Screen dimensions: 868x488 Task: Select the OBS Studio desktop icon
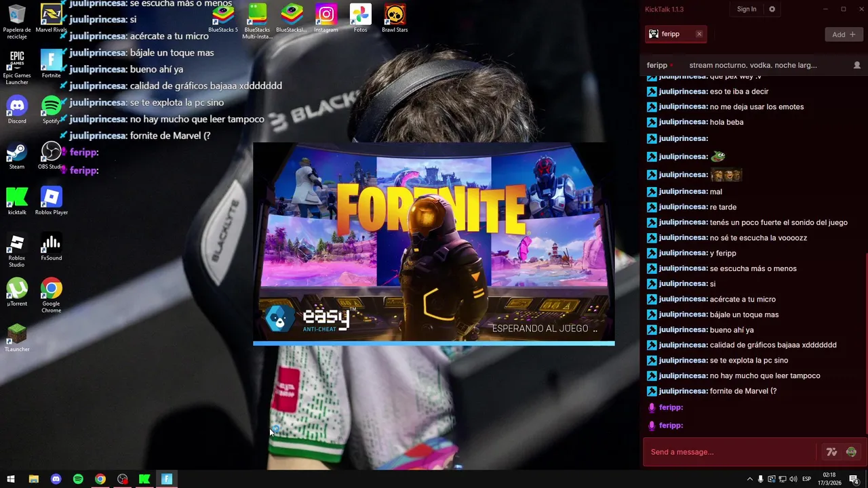52,156
